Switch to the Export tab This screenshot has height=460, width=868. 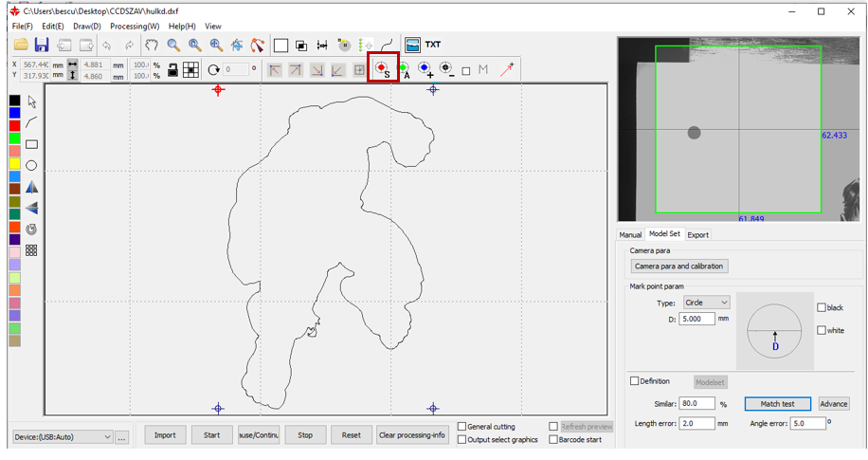(x=697, y=235)
